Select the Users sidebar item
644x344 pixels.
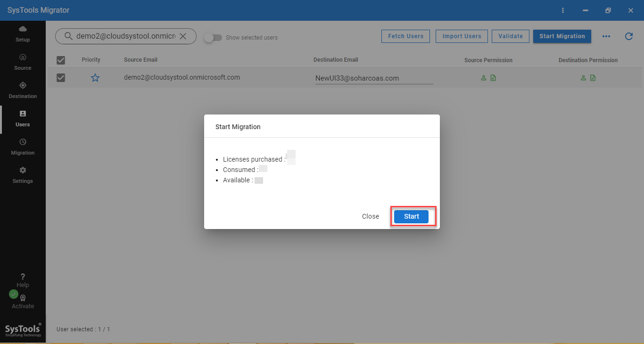click(23, 119)
